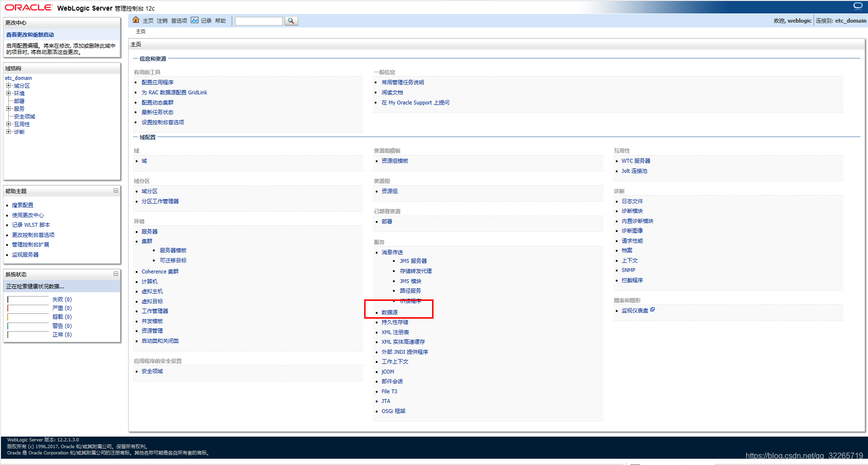Open Jolt 连接池 link
Viewport: 868px width, 465px height.
634,171
